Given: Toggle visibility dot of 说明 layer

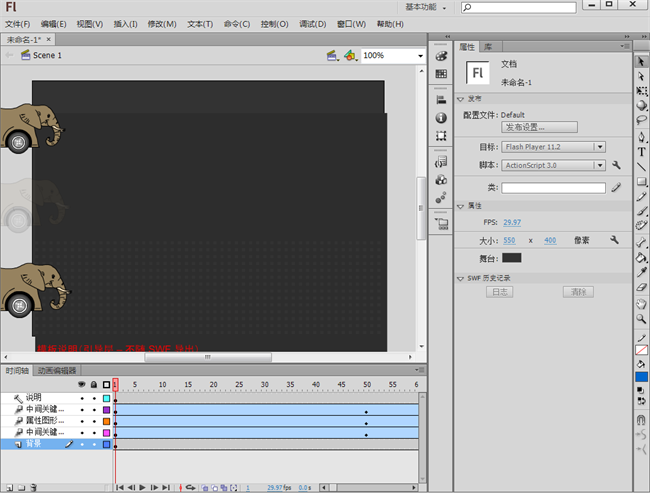Looking at the screenshot, I should click(82, 398).
